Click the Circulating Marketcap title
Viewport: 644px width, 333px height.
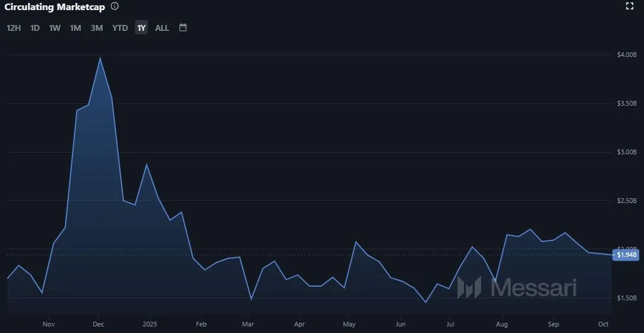point(55,7)
